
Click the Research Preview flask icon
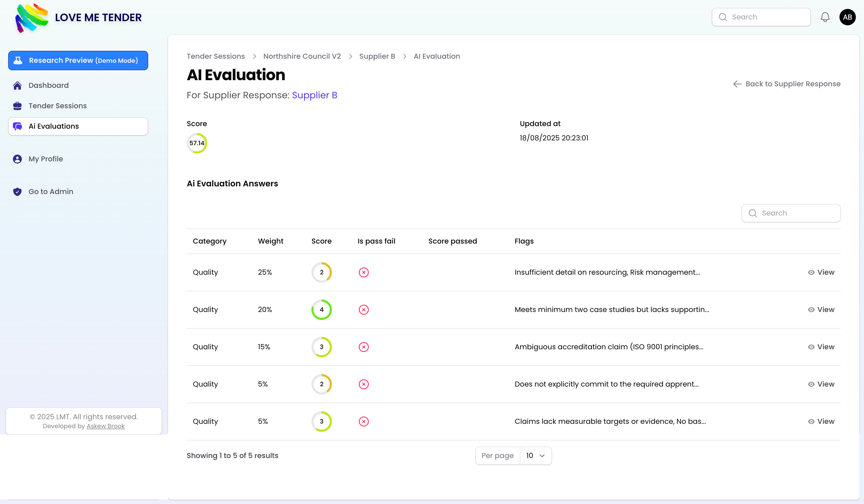pyautogui.click(x=18, y=60)
